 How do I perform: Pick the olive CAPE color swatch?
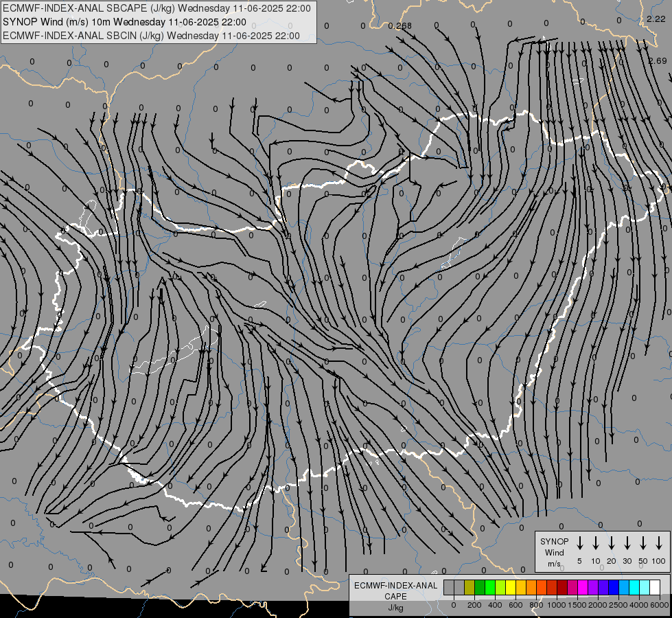(x=470, y=587)
